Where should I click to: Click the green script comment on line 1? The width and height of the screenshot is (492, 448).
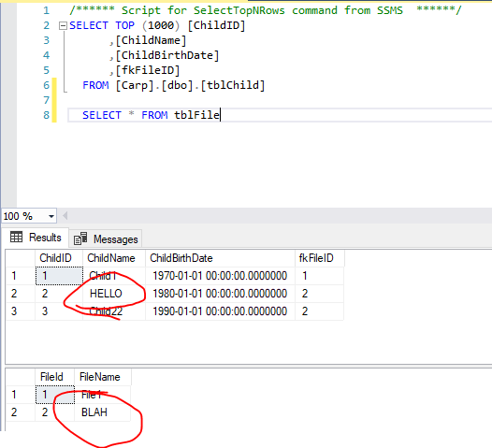click(266, 10)
